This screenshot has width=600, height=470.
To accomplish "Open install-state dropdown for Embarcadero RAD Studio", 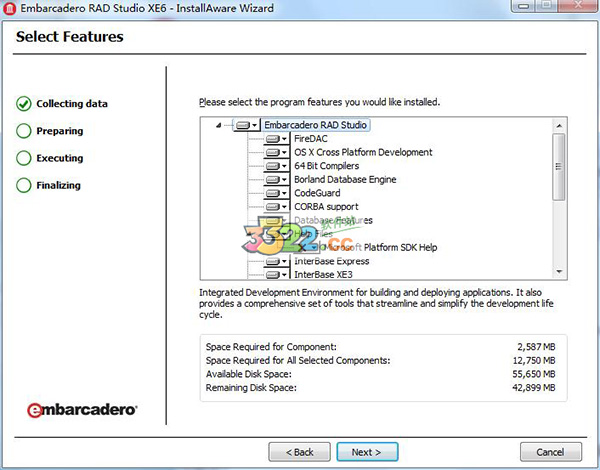I will coord(246,125).
